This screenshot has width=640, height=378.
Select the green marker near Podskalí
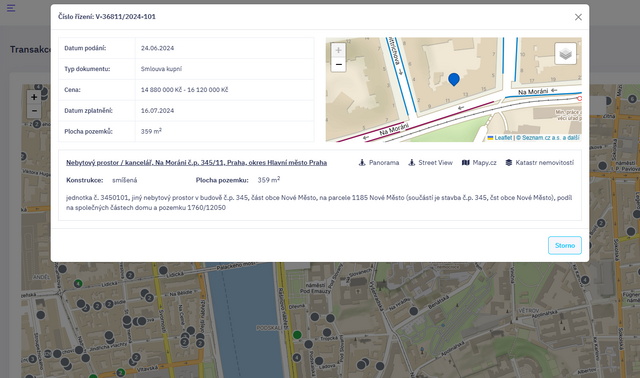298,335
